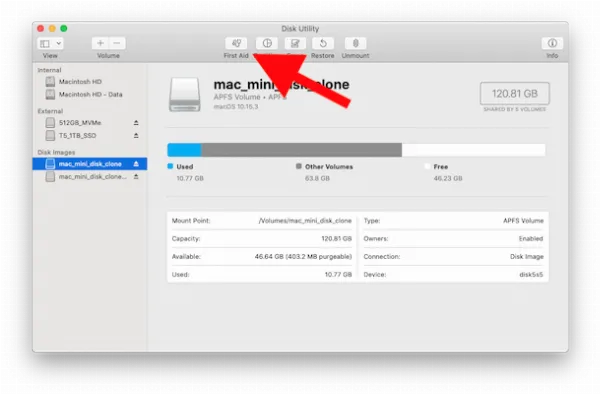This screenshot has height=394, width=600.
Task: Minimize the window with the yellow button
Action: pyautogui.click(x=52, y=28)
